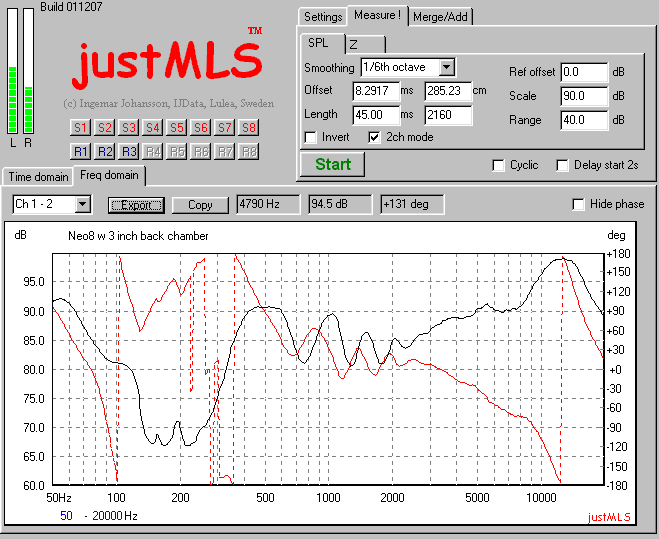Click the Ref offset dB field
This screenshot has height=539, width=659.
pos(584,72)
